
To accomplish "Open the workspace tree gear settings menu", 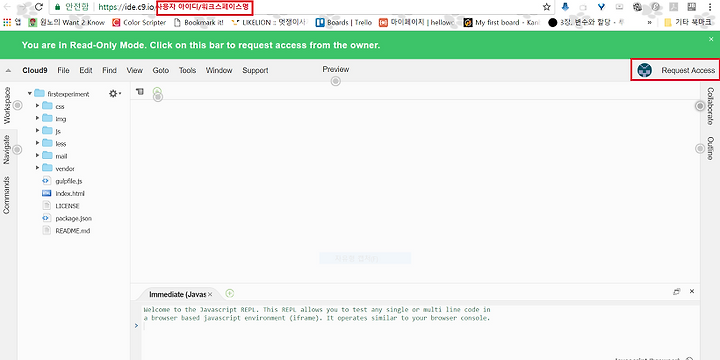I will pyautogui.click(x=115, y=94).
